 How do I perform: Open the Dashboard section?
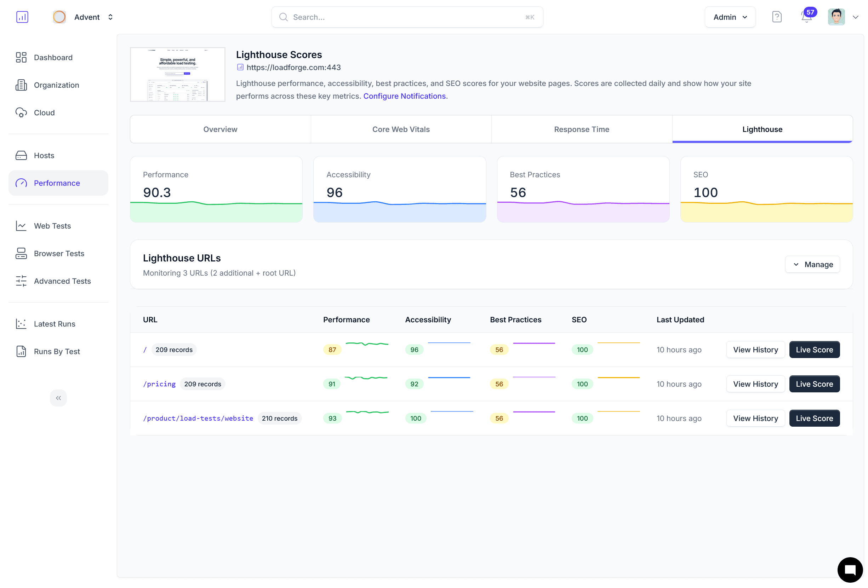click(53, 57)
